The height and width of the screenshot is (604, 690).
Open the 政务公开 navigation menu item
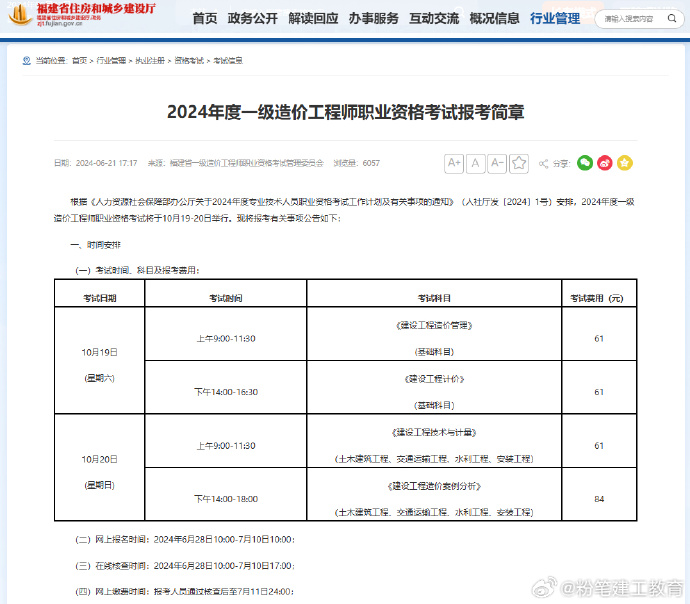252,19
